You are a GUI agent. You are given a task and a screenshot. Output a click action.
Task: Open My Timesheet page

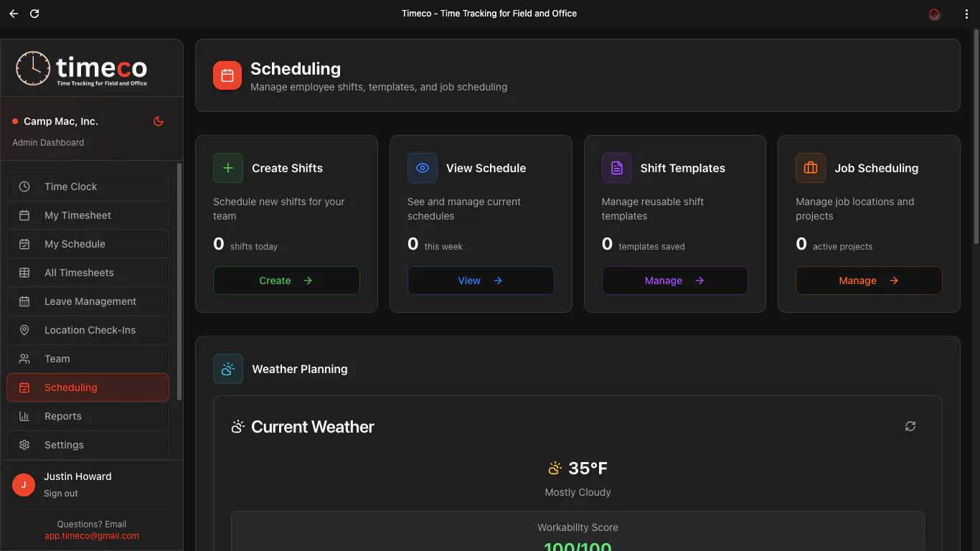click(x=88, y=215)
